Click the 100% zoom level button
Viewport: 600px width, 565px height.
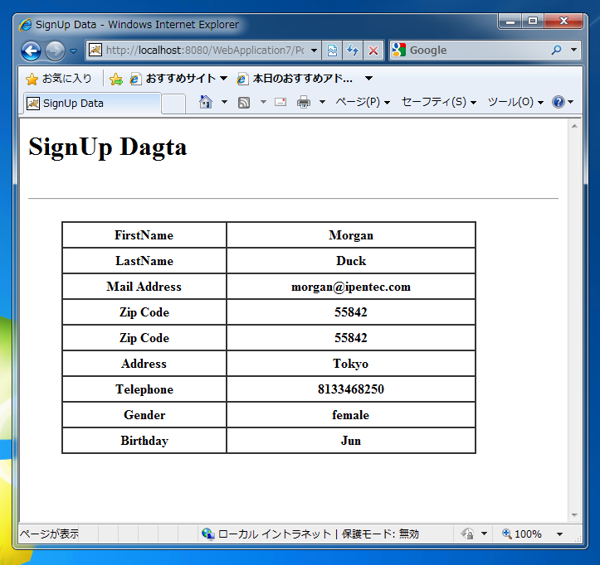(522, 534)
